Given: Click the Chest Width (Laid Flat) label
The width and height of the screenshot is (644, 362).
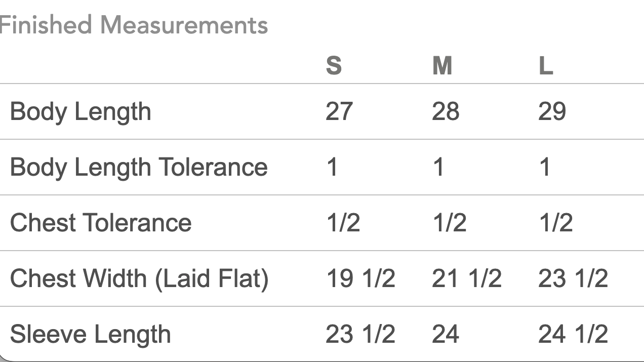Looking at the screenshot, I should (x=139, y=279).
